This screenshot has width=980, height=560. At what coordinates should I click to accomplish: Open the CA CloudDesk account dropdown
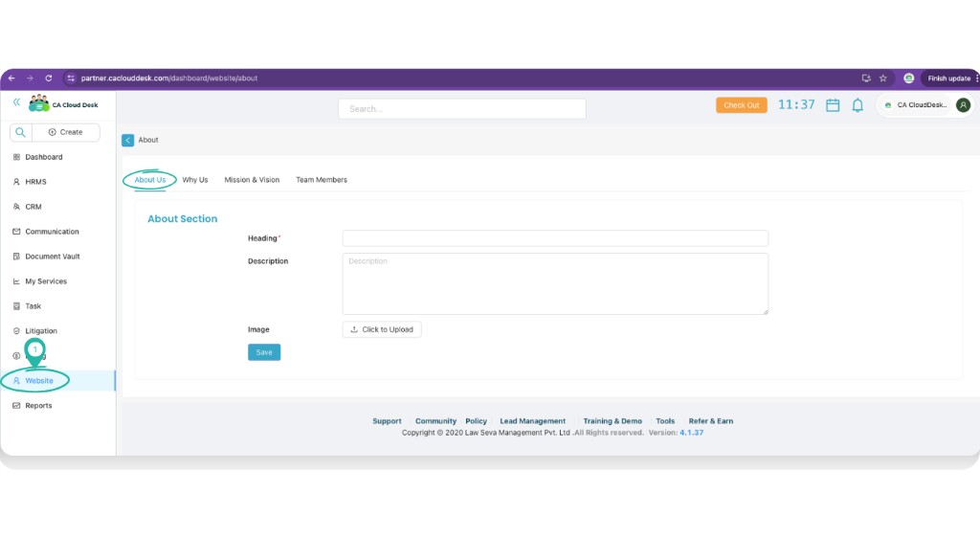pos(915,105)
